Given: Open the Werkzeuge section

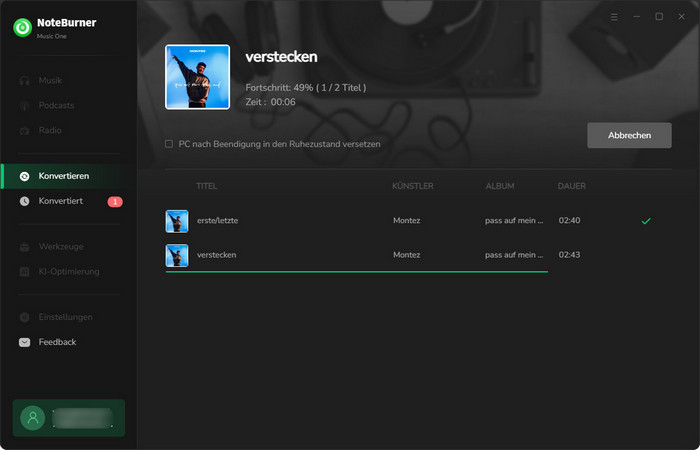Looking at the screenshot, I should 61,246.
